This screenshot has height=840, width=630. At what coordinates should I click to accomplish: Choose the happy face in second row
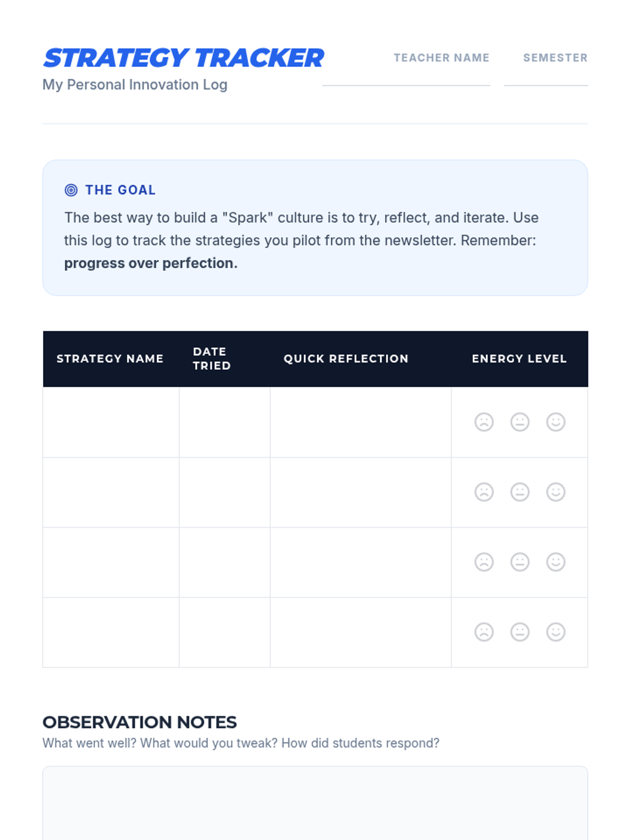(x=555, y=492)
